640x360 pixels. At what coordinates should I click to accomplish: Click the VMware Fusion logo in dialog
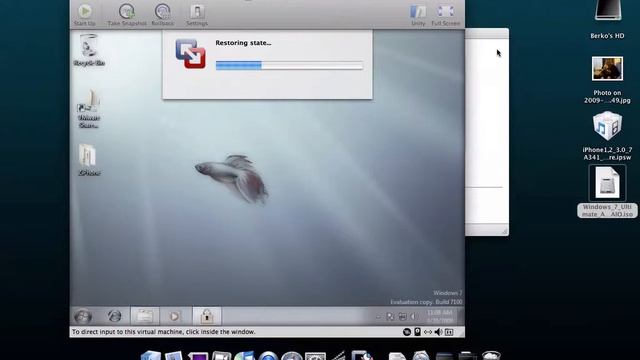point(190,53)
